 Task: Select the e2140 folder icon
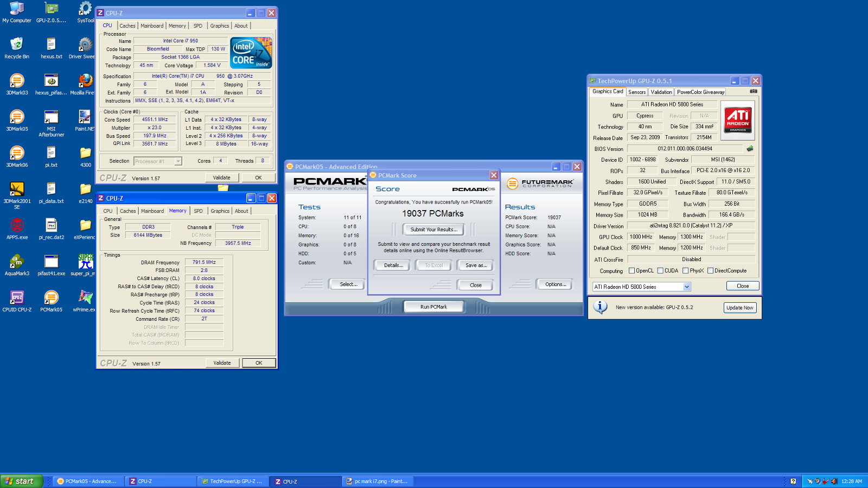(85, 193)
